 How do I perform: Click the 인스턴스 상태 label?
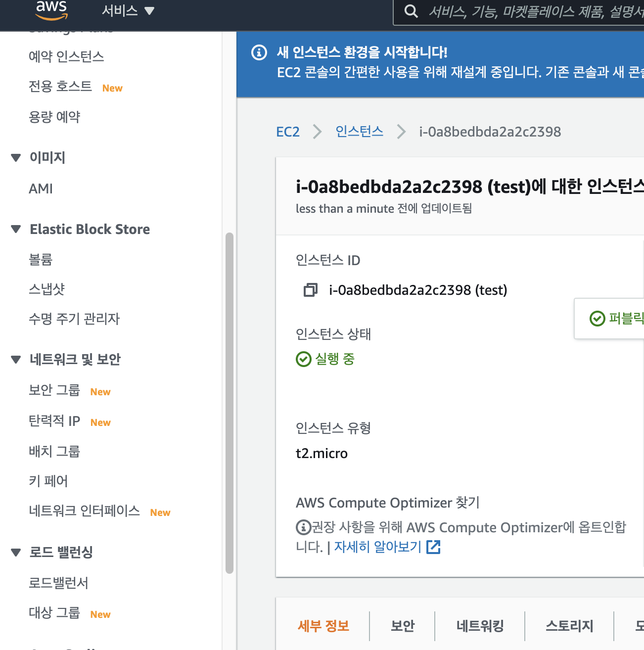[x=333, y=334]
